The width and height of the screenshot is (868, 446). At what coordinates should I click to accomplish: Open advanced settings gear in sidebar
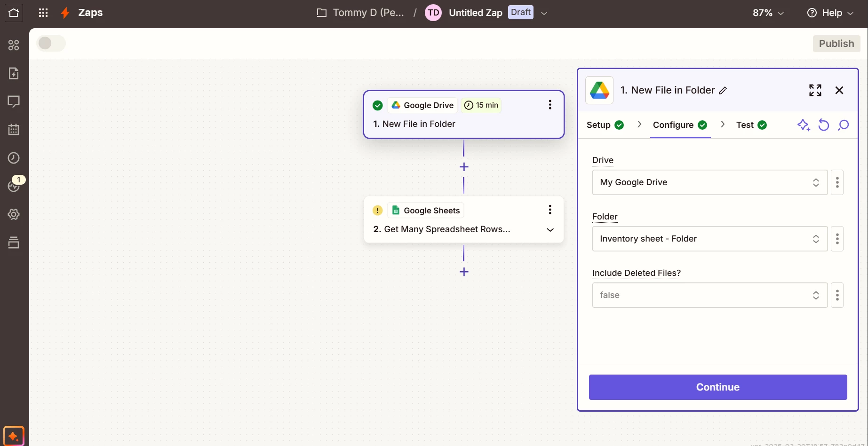click(x=14, y=214)
